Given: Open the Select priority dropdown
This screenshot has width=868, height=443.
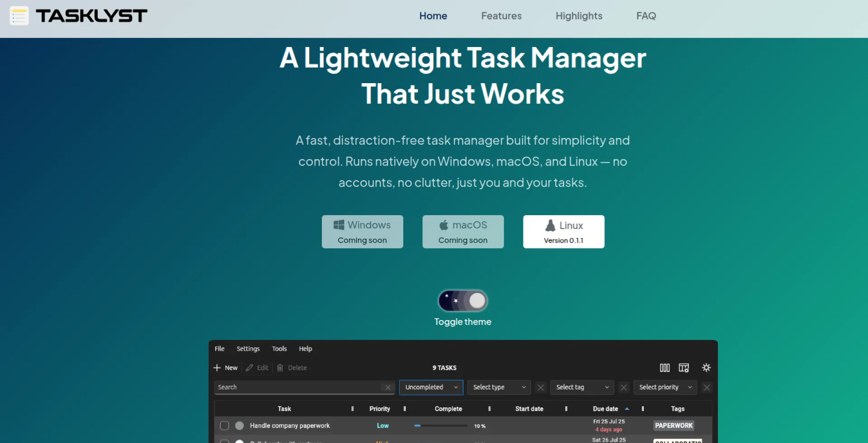Looking at the screenshot, I should (665, 387).
